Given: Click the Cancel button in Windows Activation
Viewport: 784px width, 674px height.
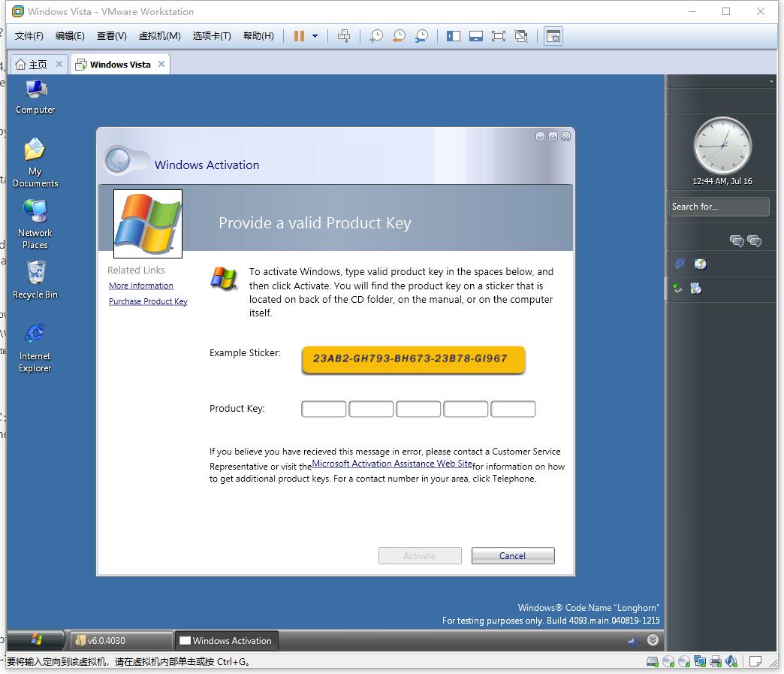Looking at the screenshot, I should tap(513, 555).
